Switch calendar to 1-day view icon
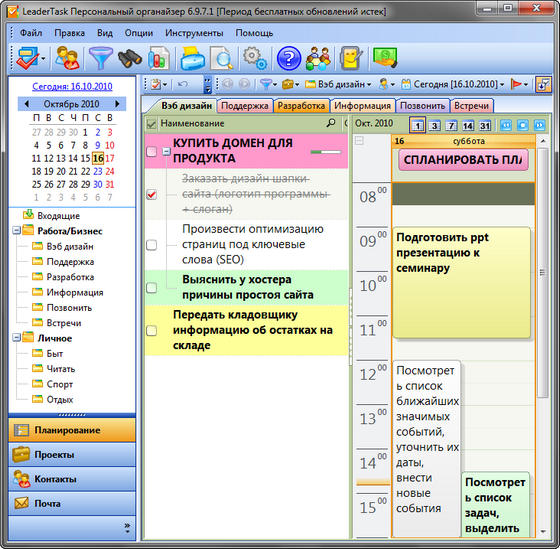This screenshot has height=549, width=560. click(x=418, y=125)
